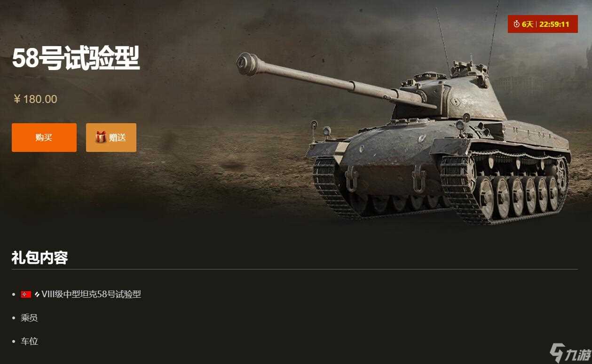Click the 58号试验型 product title
The height and width of the screenshot is (364, 592).
76,59
